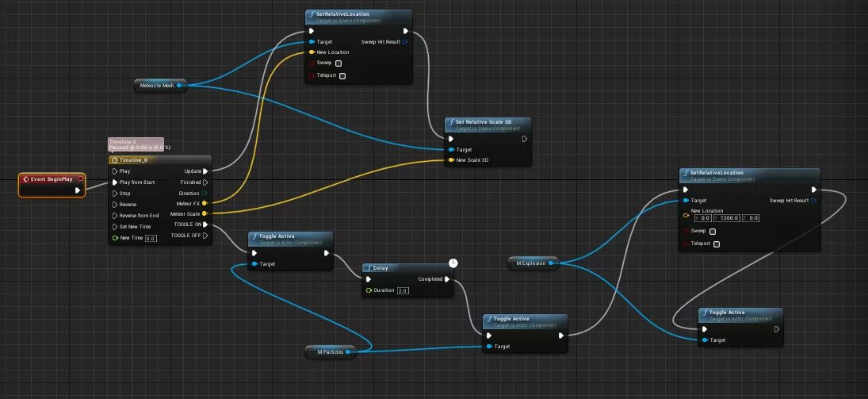The height and width of the screenshot is (399, 868).
Task: Click the Reverse input pin on Timeline_0
Action: pyautogui.click(x=115, y=205)
